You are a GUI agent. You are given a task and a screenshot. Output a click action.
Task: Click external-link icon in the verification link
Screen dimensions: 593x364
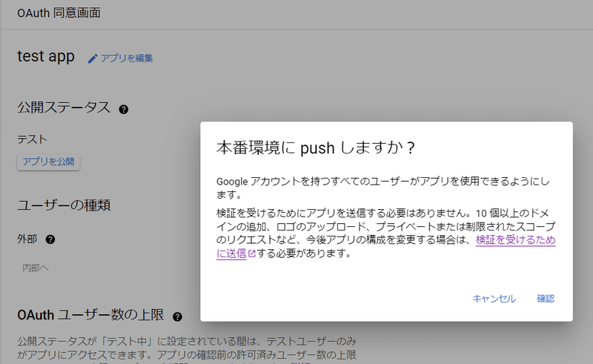(251, 254)
